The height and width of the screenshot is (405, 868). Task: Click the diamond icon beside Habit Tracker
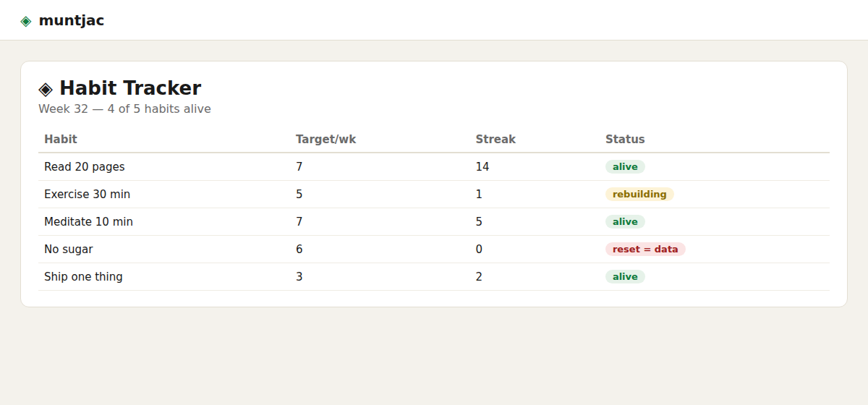coord(46,89)
